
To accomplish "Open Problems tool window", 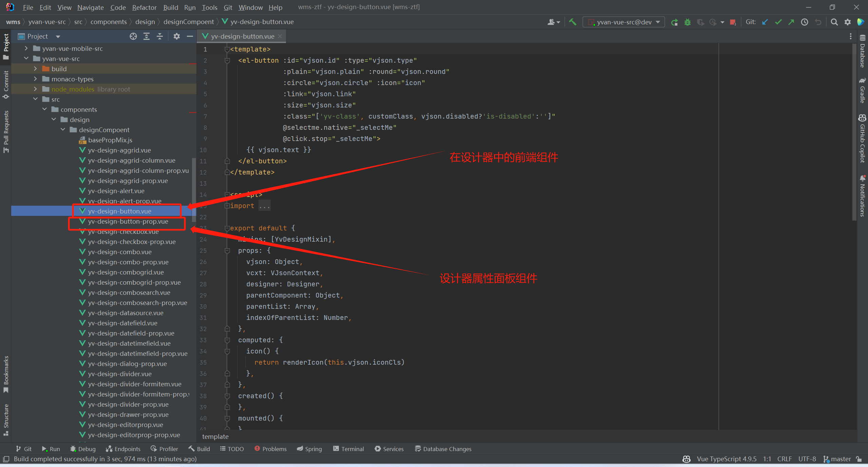I will [271, 449].
